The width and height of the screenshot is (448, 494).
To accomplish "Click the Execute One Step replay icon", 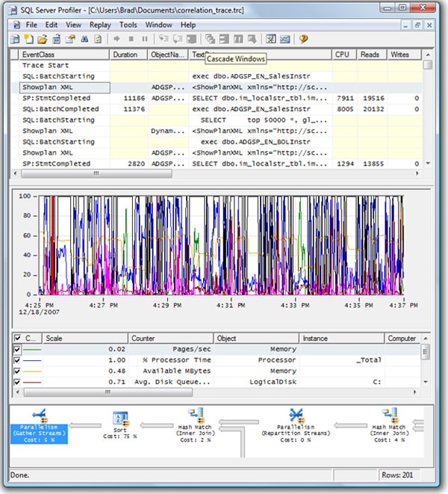I will pos(164,39).
